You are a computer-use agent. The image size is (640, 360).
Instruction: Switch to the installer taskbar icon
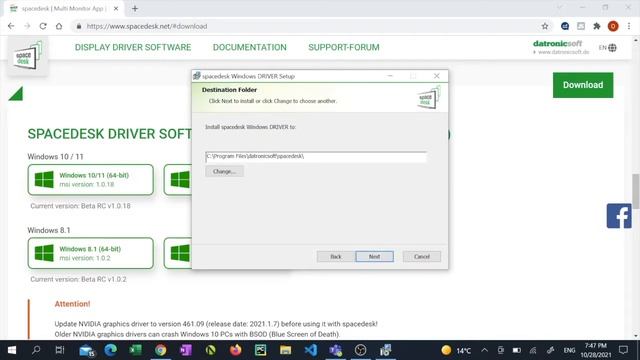(386, 350)
